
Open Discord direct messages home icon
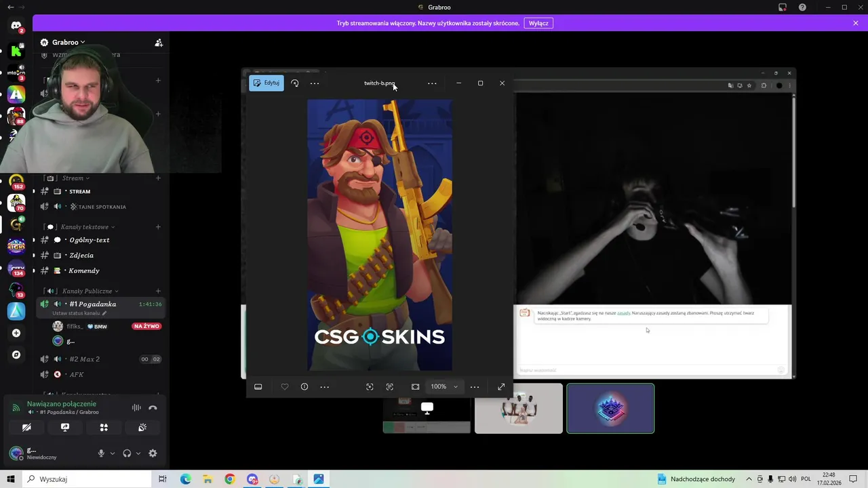(16, 26)
